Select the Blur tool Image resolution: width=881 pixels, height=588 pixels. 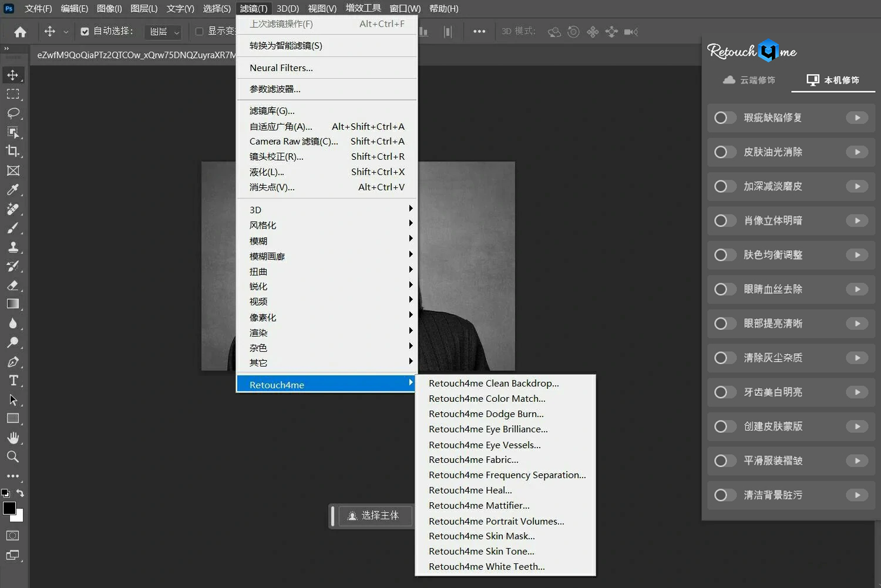point(13,323)
